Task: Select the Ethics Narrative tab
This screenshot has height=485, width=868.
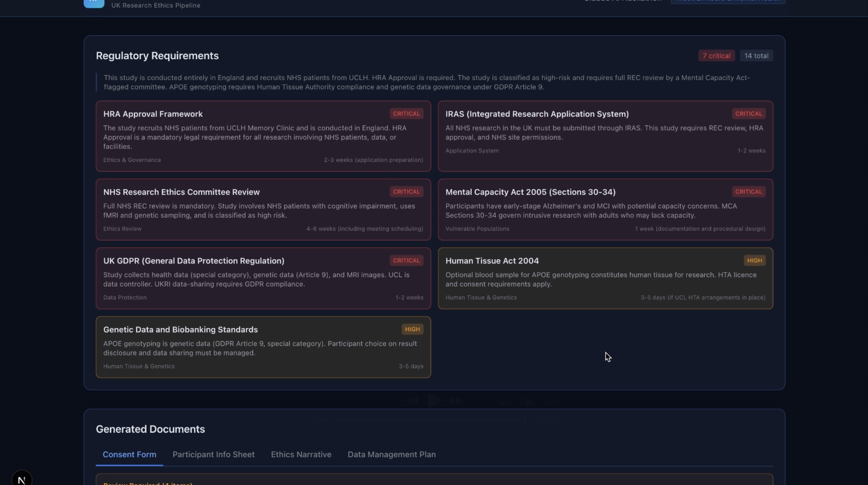Action: click(301, 454)
